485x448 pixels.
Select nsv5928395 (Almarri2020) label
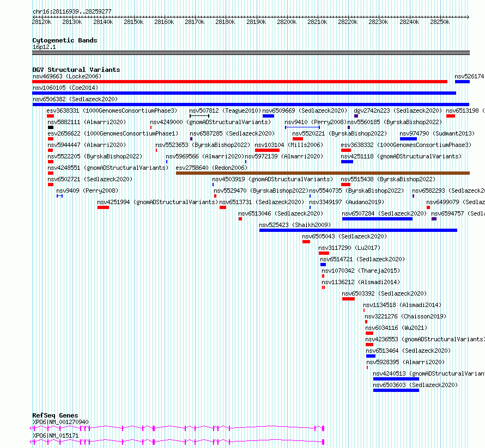coord(405,362)
